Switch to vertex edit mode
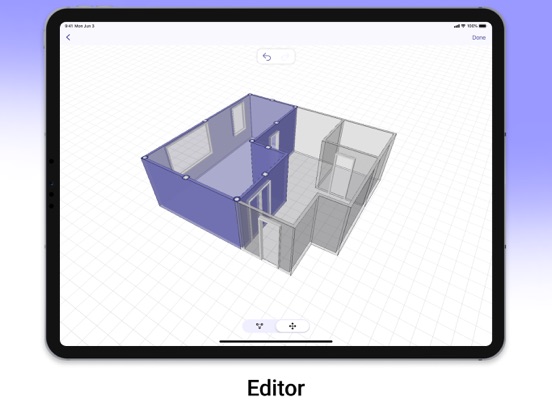552x414 pixels. [259, 326]
